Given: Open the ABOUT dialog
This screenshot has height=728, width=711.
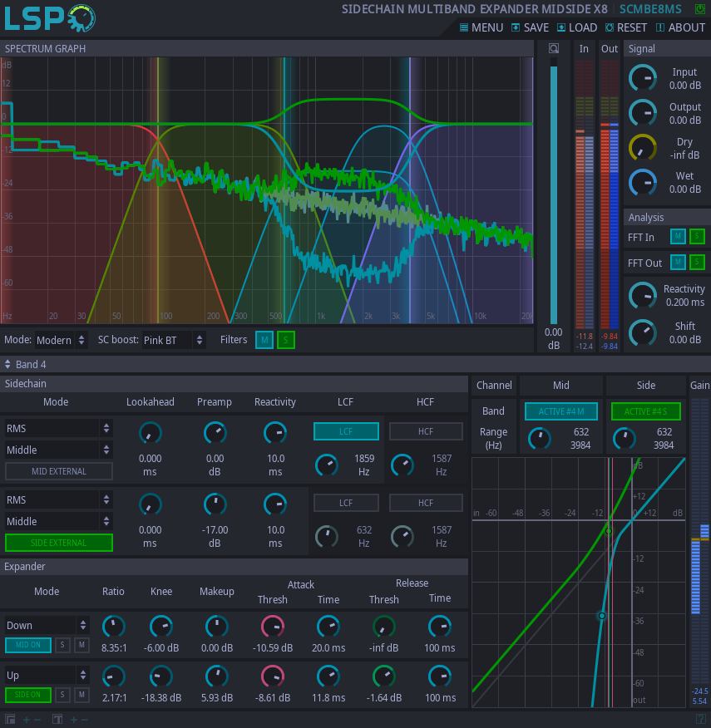Looking at the screenshot, I should pos(681,27).
